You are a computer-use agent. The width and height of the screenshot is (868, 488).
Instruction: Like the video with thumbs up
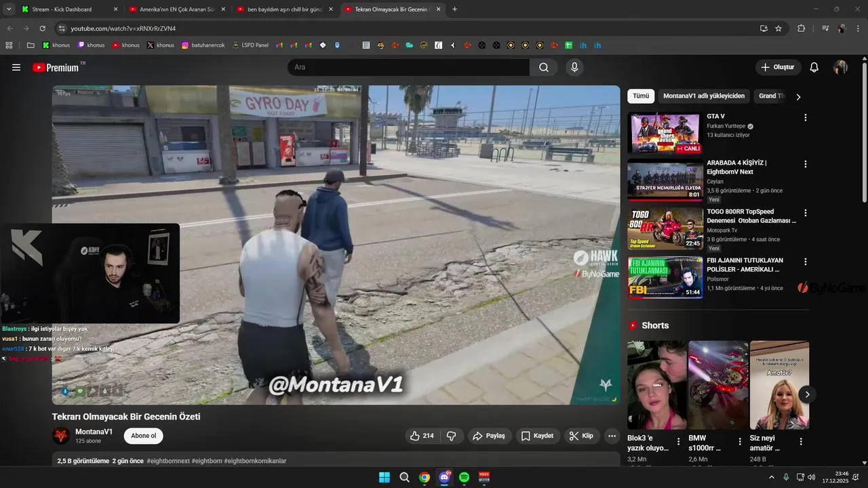tap(422, 436)
